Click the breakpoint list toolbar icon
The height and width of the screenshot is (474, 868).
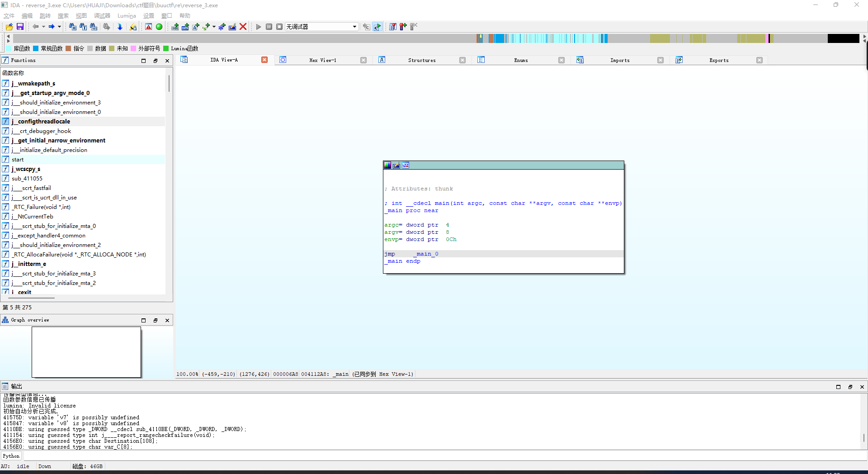pyautogui.click(x=393, y=27)
